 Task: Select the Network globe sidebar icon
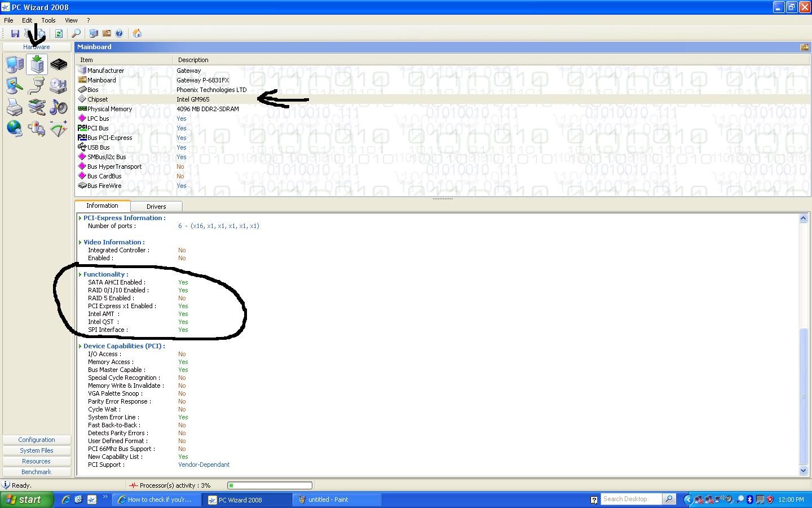point(15,128)
